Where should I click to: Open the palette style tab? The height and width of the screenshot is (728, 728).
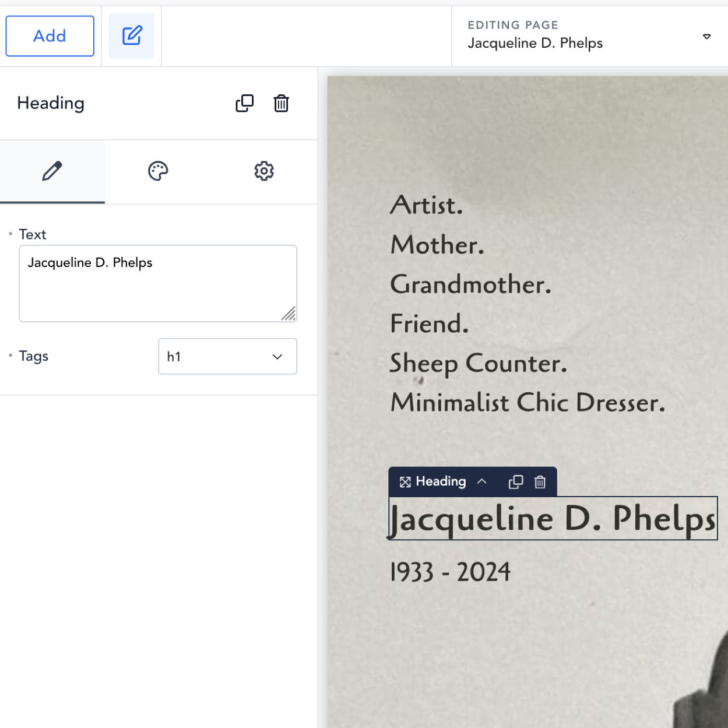coord(158,171)
